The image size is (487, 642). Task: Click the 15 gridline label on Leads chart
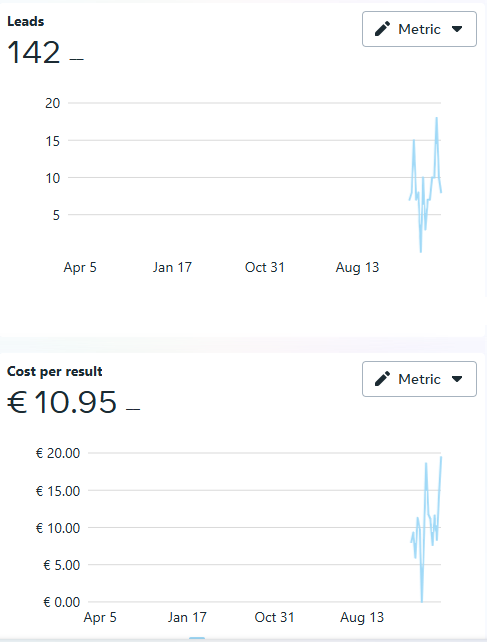(52, 141)
